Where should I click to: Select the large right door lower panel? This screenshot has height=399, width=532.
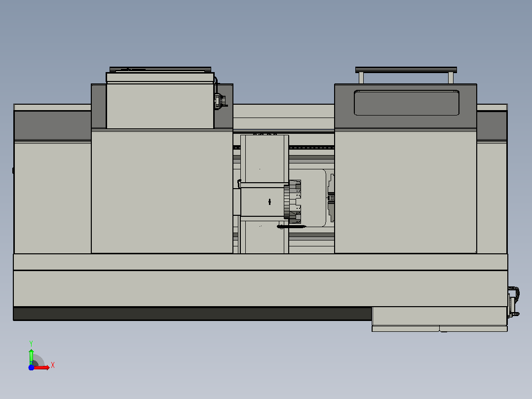pyautogui.click(x=406, y=192)
